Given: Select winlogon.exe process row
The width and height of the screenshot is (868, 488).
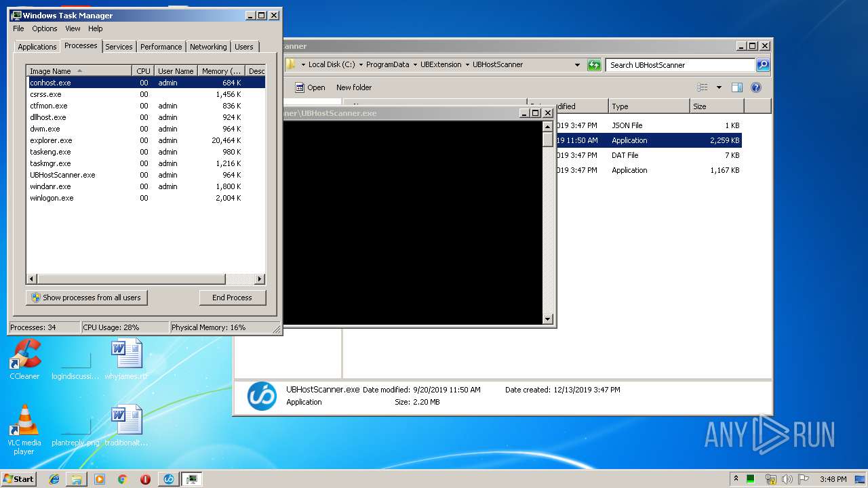Looking at the screenshot, I should click(146, 198).
